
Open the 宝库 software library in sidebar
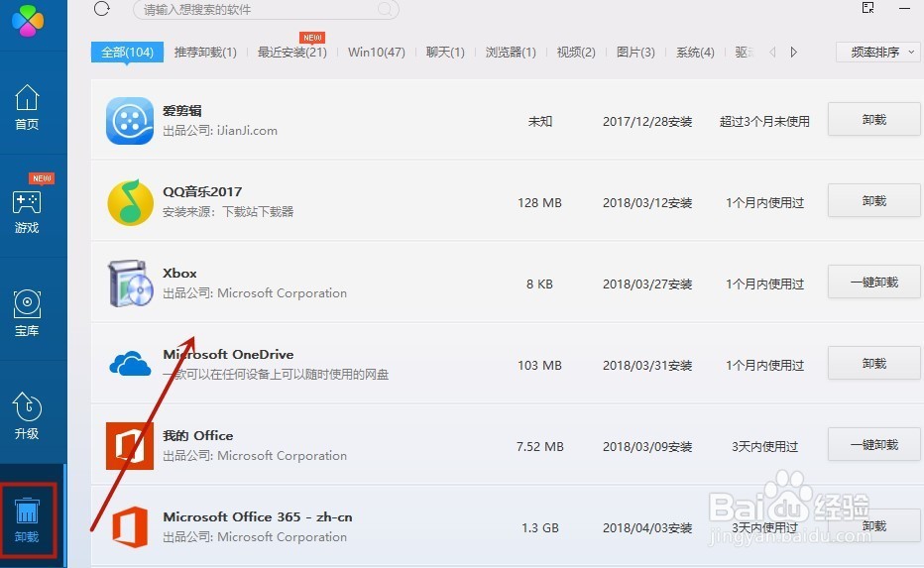(x=27, y=314)
